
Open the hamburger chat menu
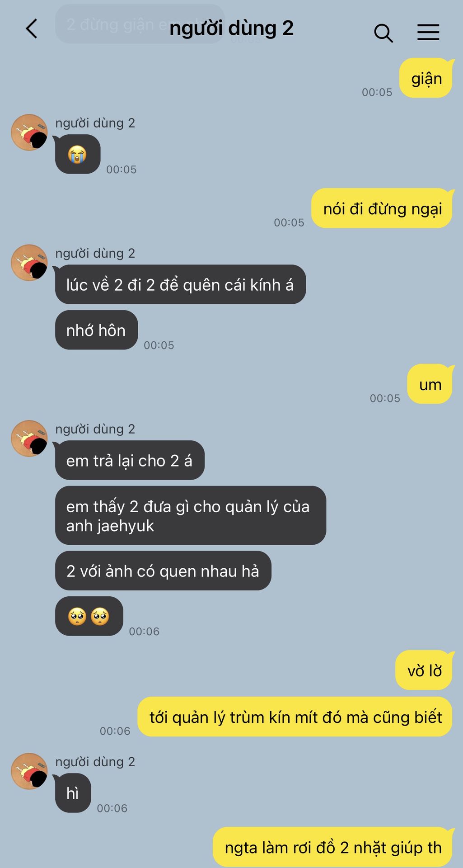pyautogui.click(x=428, y=32)
